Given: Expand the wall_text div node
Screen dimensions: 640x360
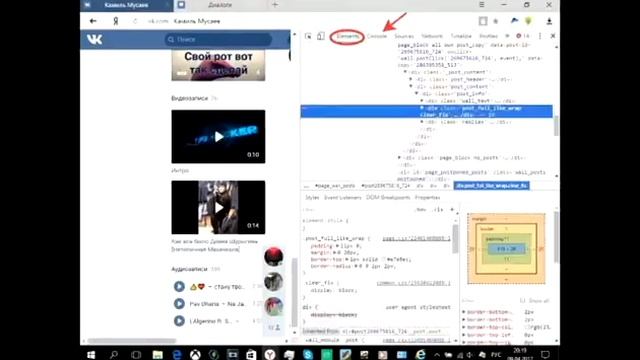Looking at the screenshot, I should [422, 101].
